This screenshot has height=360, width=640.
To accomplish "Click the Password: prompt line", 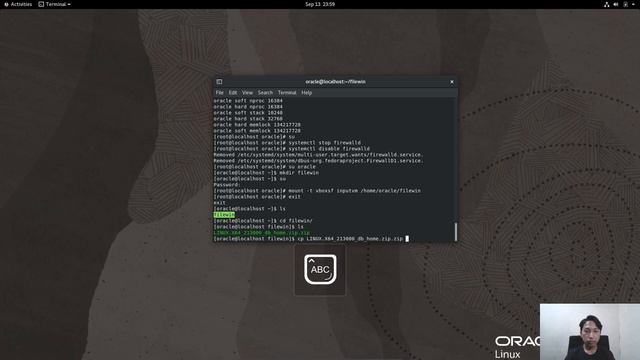I will (227, 185).
